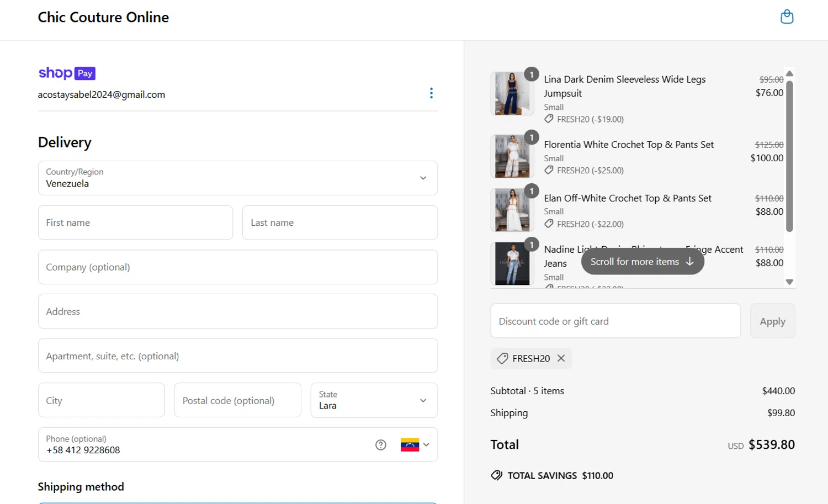Image resolution: width=828 pixels, height=504 pixels.
Task: Open the shopping bag cart icon
Action: pyautogui.click(x=787, y=17)
